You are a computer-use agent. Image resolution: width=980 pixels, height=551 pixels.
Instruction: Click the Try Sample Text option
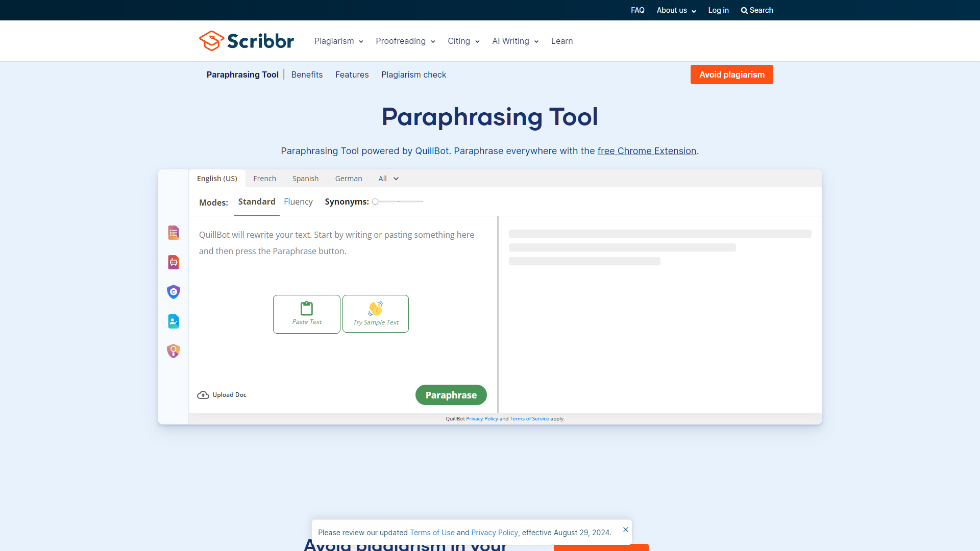click(x=375, y=313)
